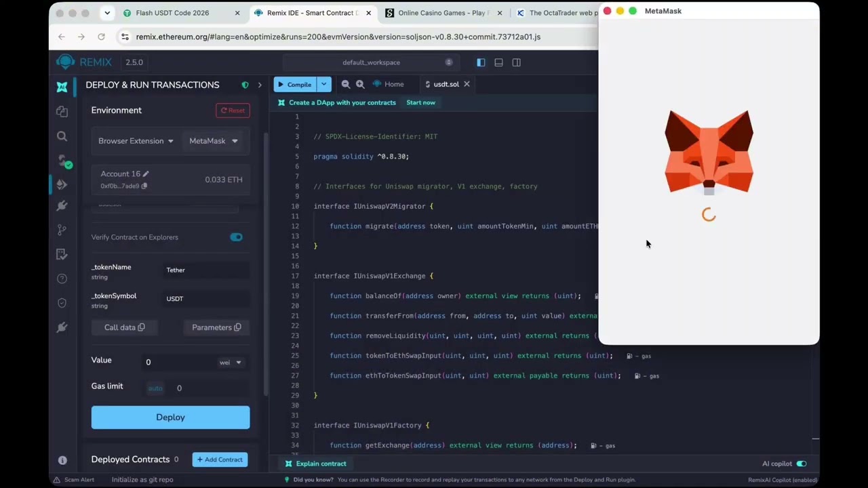Click the zoom out magnifier in editor
This screenshot has width=868, height=488.
[346, 84]
